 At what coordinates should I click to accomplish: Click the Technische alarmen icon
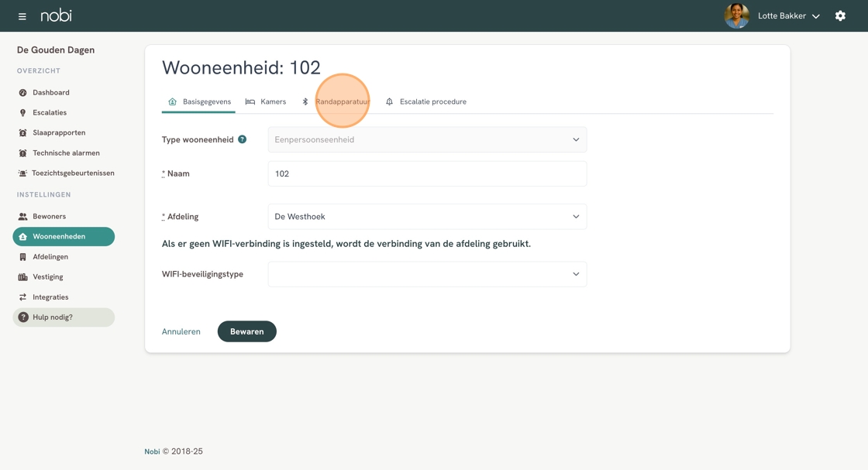pos(22,153)
